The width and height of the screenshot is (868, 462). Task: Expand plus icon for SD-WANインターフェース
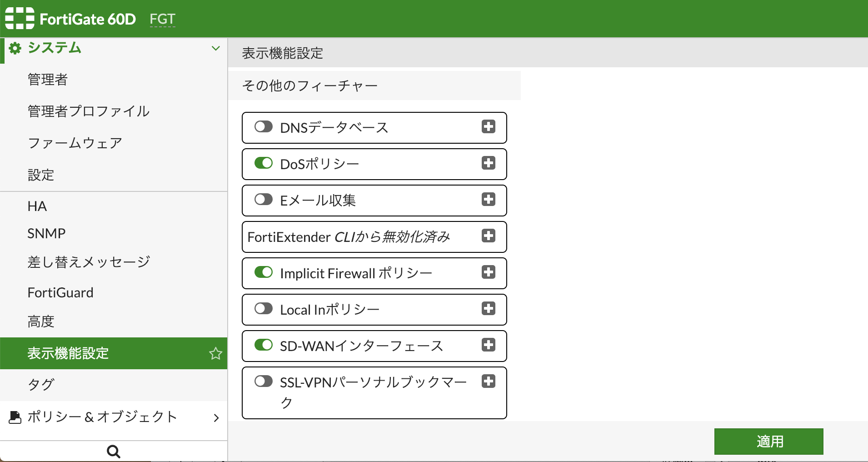489,345
